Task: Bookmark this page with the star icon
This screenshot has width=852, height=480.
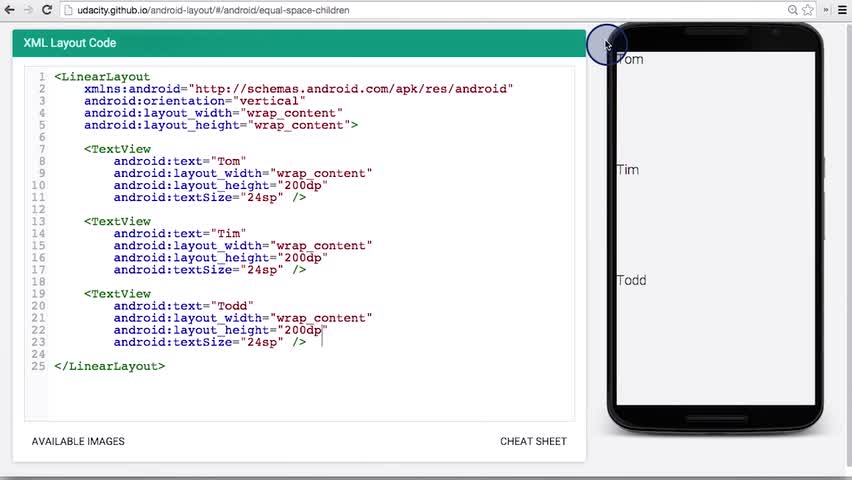Action: coord(808,10)
